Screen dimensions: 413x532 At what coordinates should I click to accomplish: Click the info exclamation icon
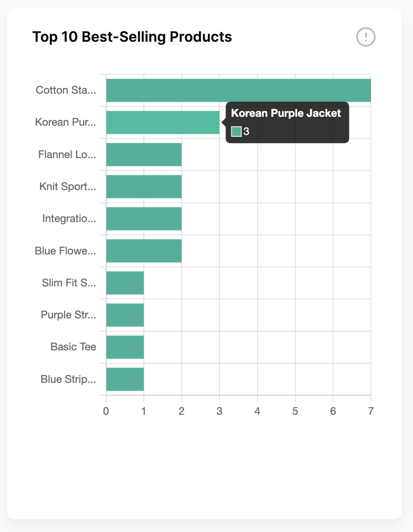(365, 37)
